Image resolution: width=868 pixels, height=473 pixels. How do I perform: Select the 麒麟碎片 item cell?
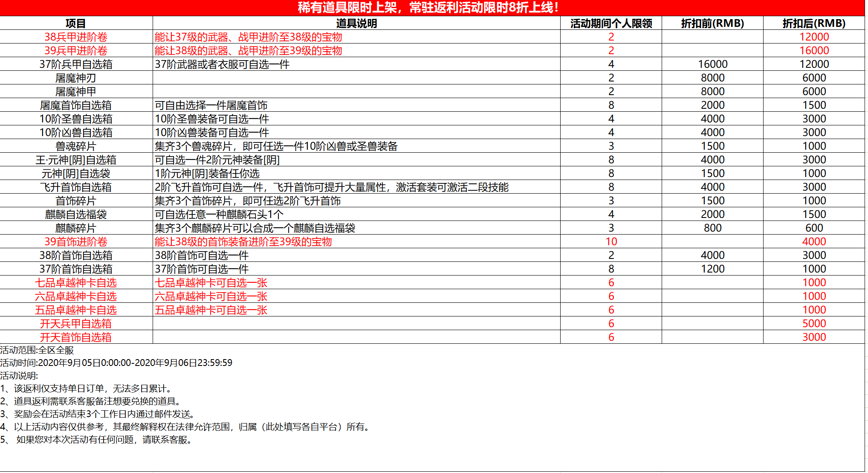pos(76,228)
